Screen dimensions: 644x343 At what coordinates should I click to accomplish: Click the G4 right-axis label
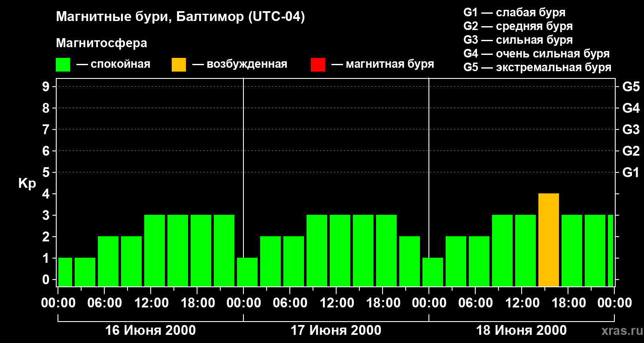click(x=631, y=108)
